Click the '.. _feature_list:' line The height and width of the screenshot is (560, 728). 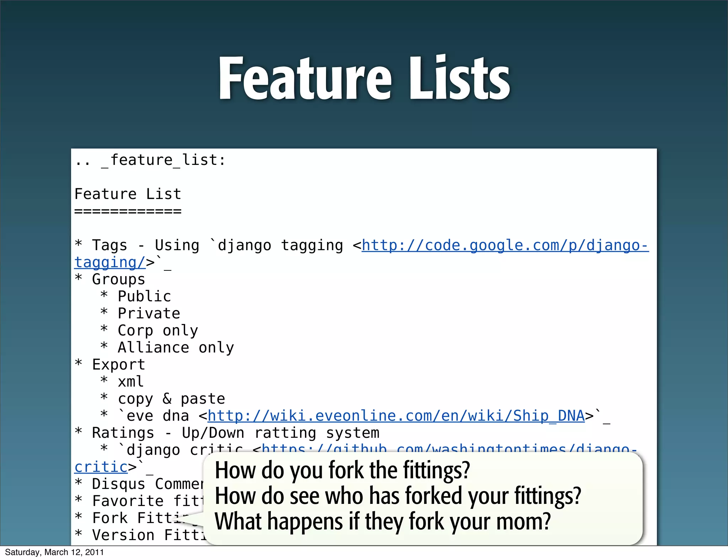click(x=150, y=160)
